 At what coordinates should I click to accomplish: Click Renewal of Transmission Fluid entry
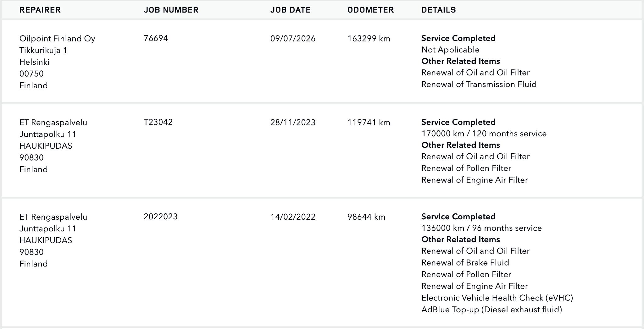pyautogui.click(x=479, y=84)
